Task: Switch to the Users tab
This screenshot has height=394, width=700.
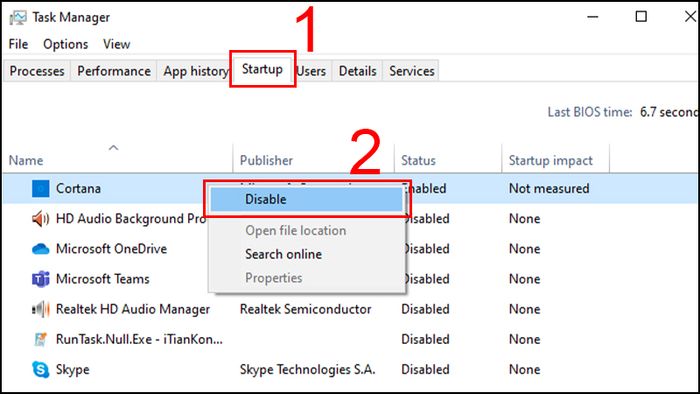Action: click(x=312, y=71)
